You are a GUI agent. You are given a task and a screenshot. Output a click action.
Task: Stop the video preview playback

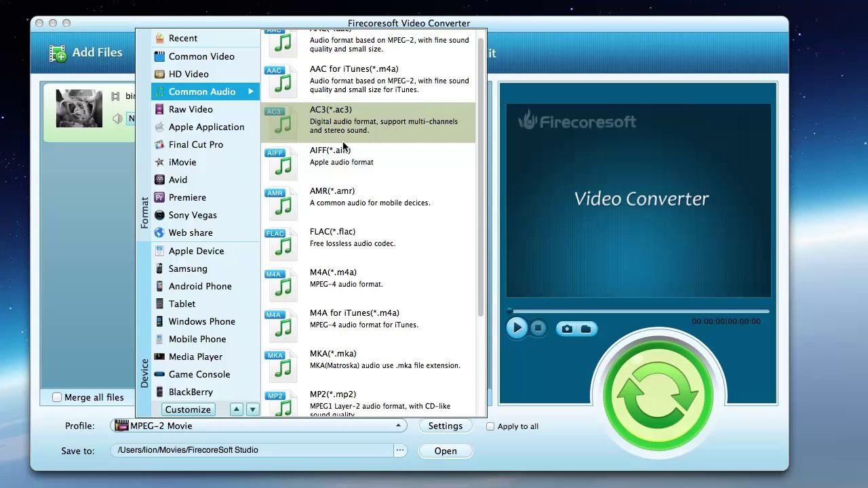(x=538, y=329)
